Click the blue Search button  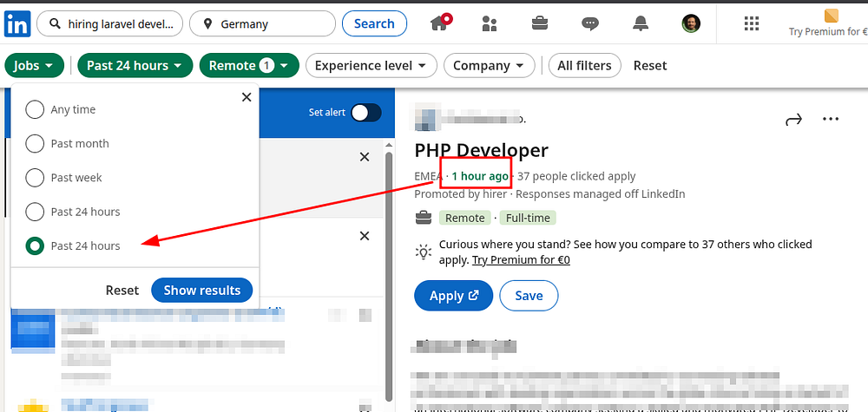click(x=374, y=23)
